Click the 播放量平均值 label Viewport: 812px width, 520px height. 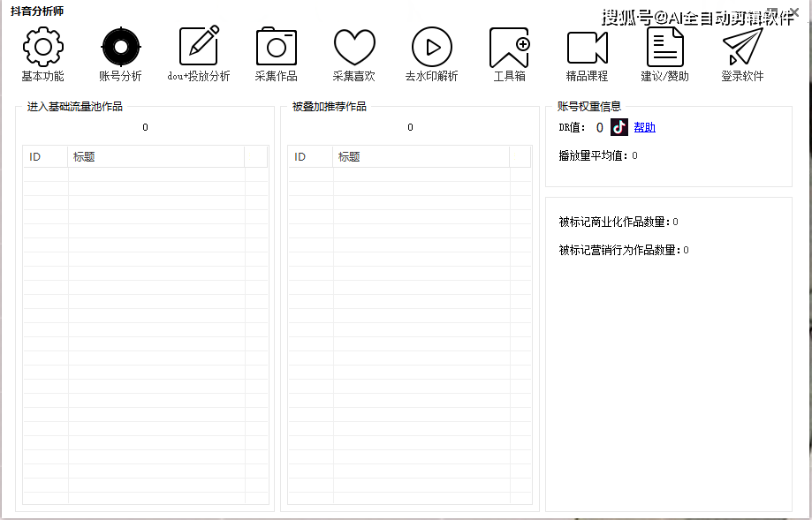594,155
